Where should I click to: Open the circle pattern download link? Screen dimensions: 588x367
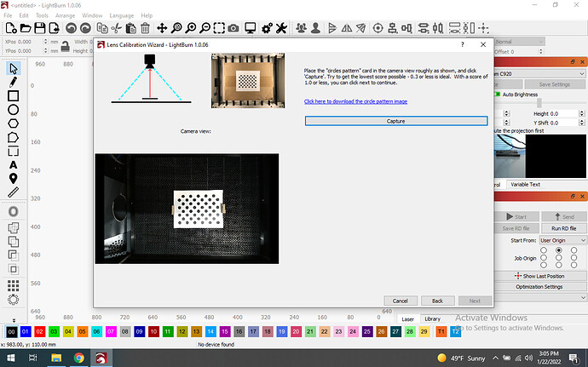pos(355,101)
